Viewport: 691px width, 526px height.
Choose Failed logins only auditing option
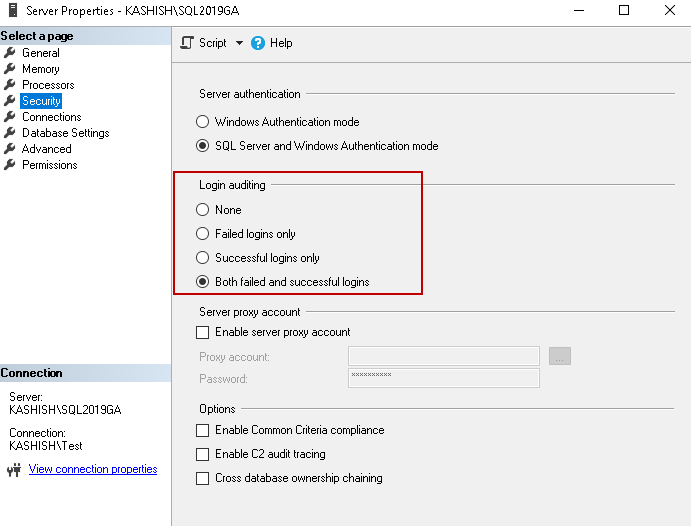click(203, 234)
